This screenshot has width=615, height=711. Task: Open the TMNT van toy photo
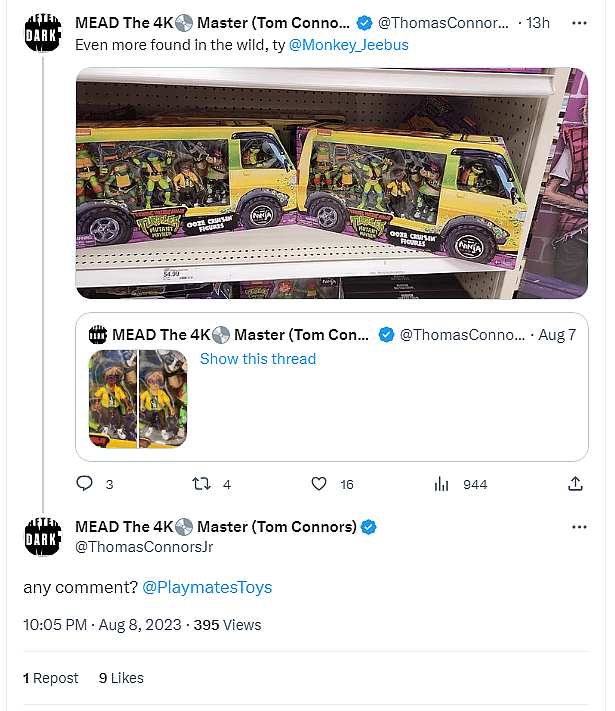point(331,182)
